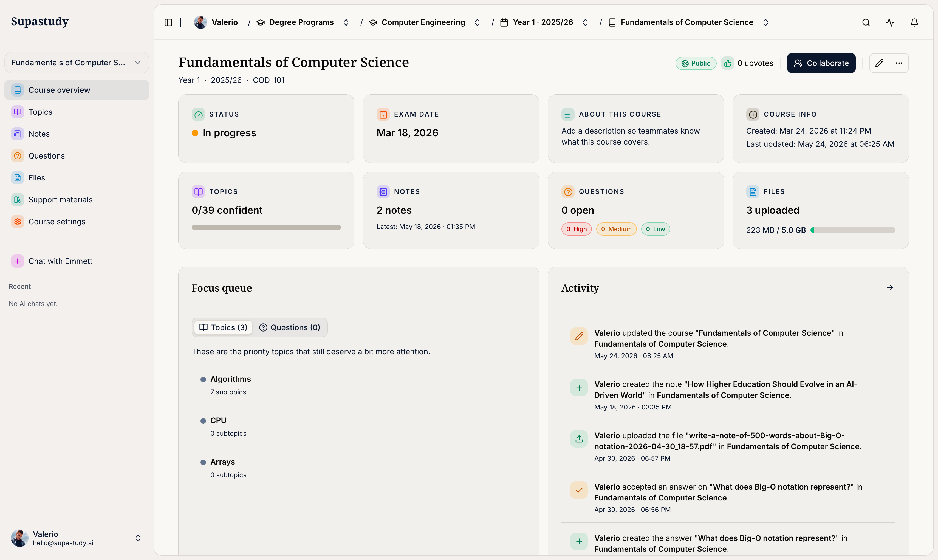Screen dimensions: 938x560
Task: Open Notes in the sidebar
Action: click(x=77, y=134)
